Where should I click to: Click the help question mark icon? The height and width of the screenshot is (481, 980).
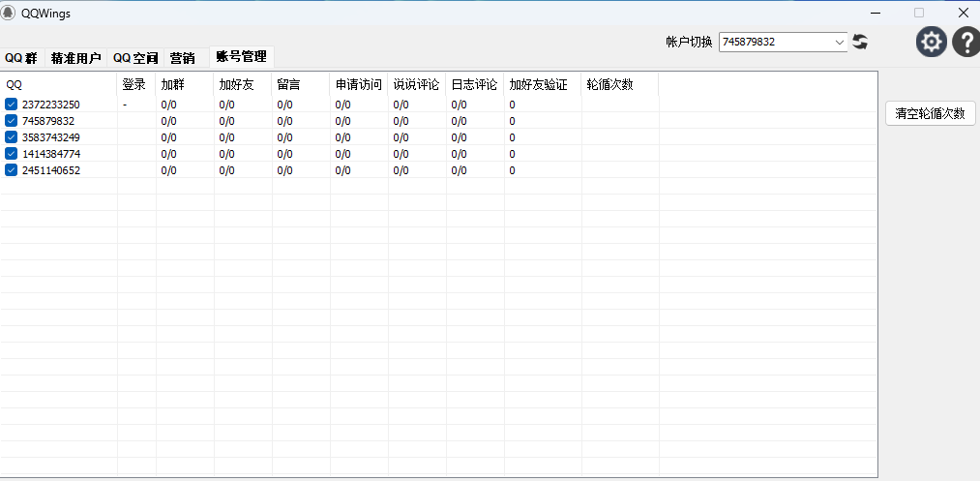(966, 42)
